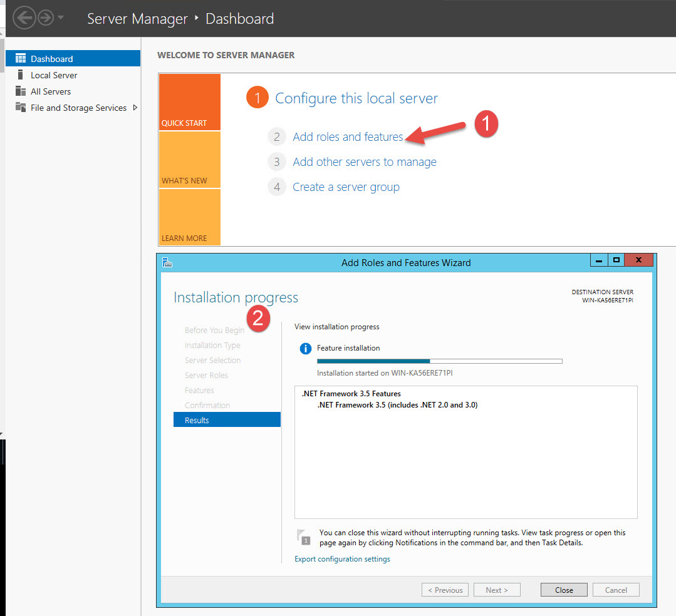Screen dimensions: 676x616
Task: Click the step 4 number circle
Action: [277, 187]
